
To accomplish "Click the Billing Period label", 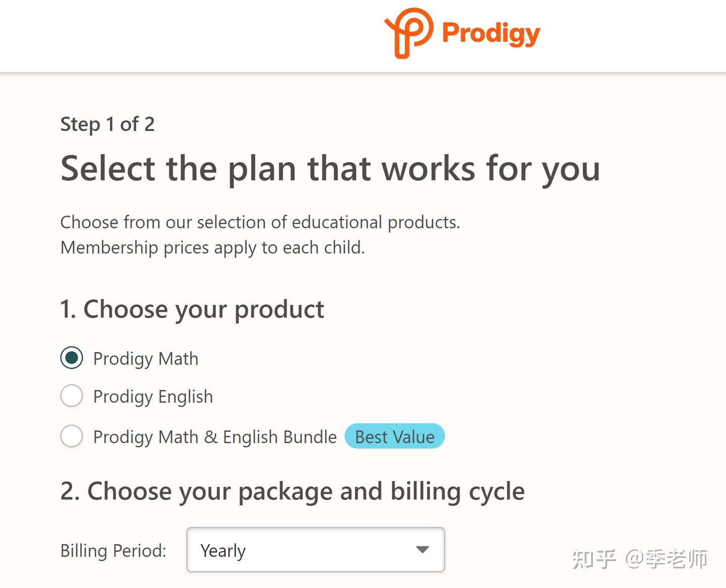I will [113, 551].
